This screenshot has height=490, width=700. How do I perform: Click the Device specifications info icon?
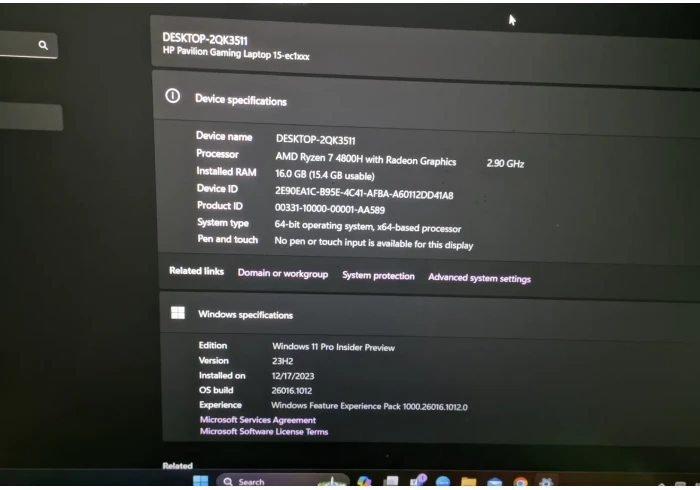[172, 97]
